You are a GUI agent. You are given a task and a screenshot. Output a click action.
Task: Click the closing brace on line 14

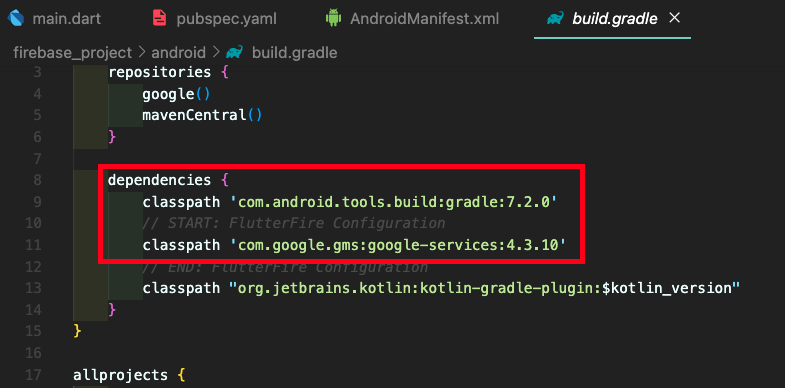(x=112, y=309)
